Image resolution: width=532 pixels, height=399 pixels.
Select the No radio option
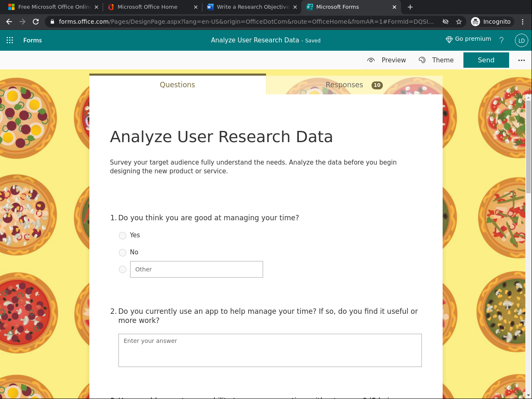[123, 253]
